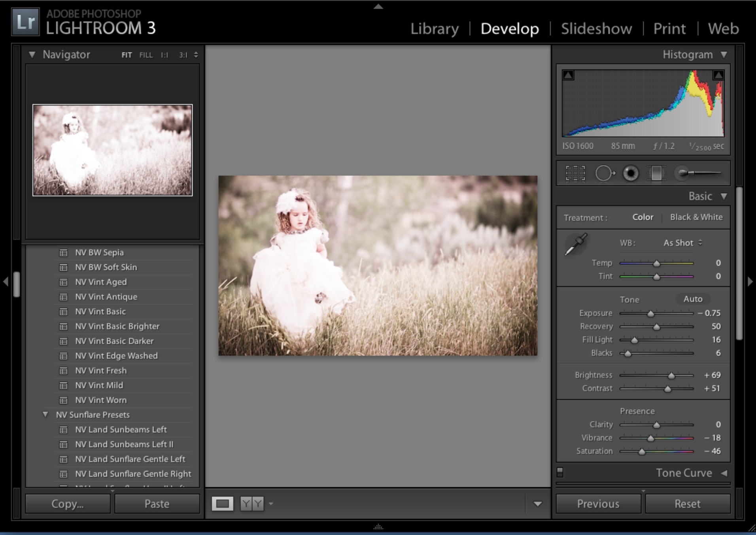Set Navigator zoom to 3:1
The image size is (756, 535).
[183, 55]
